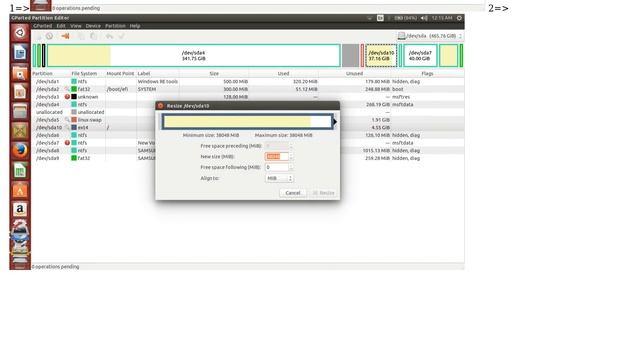Viewport: 640px width, 360px height.
Task: Open the Amazon launcher icon
Action: [x=20, y=209]
